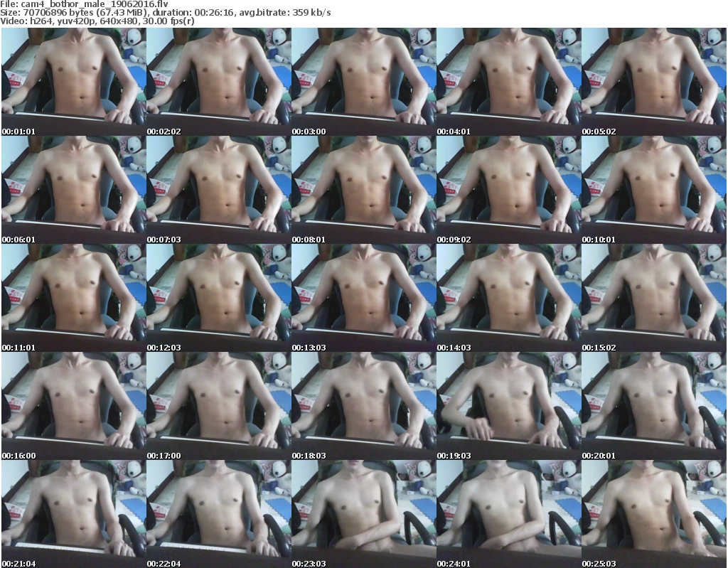This screenshot has width=728, height=568.
Task: Open the thumbnail stamped 00:18:03
Action: [363, 406]
